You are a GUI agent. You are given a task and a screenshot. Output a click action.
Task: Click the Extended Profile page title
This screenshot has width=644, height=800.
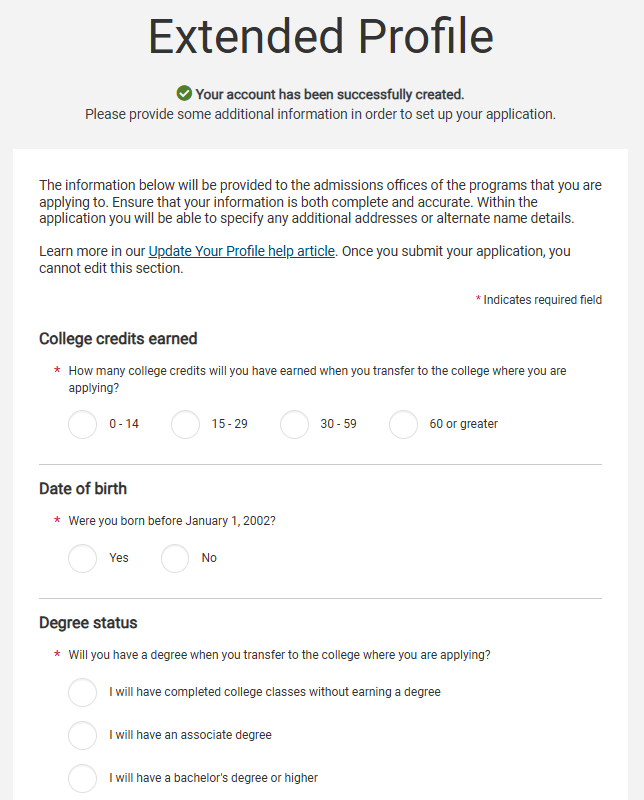[321, 36]
